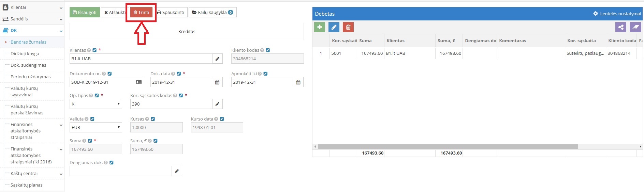This screenshot has height=192, width=644.
Task: Open the Dok. data calendar picker
Action: (217, 82)
